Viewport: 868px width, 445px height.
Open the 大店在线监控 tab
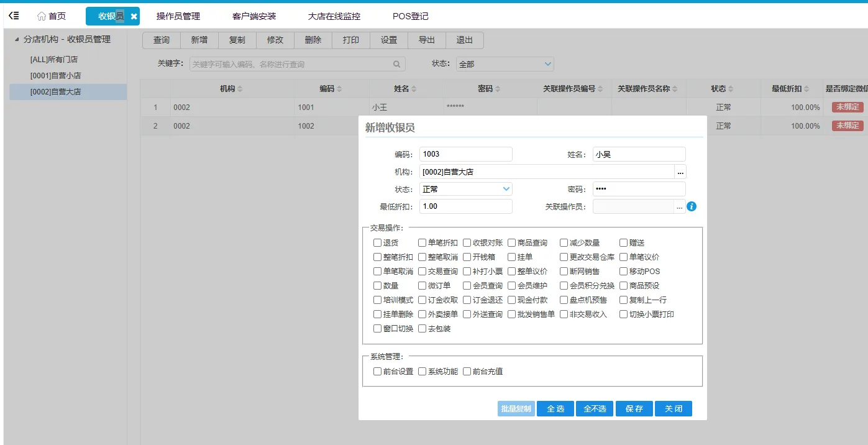[334, 16]
